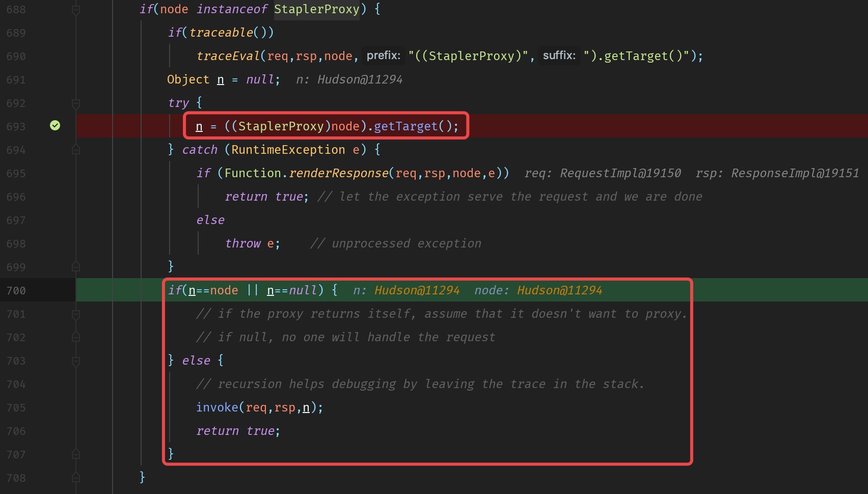
Task: Click the invoke method call on line 705
Action: (x=217, y=407)
